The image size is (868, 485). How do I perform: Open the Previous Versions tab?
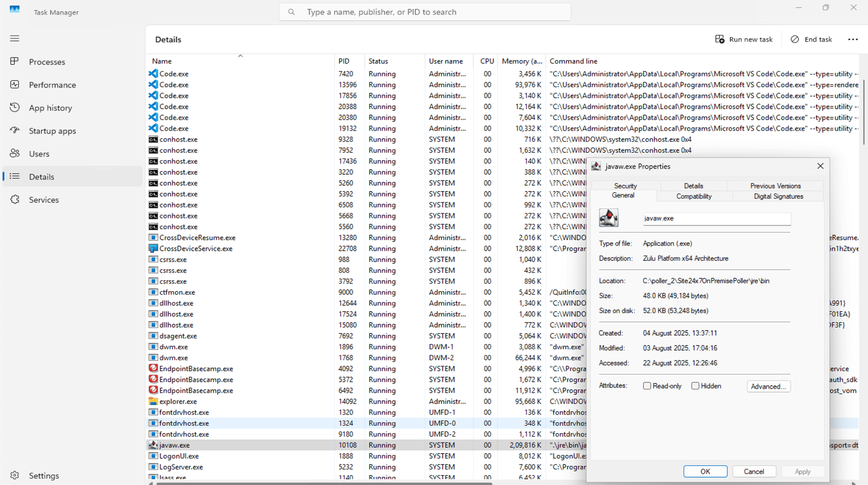click(775, 186)
